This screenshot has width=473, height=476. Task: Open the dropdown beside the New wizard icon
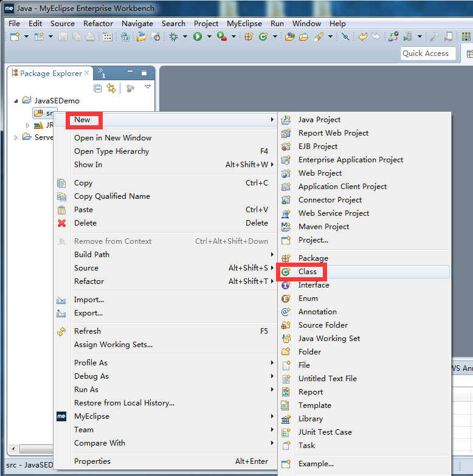coord(26,36)
